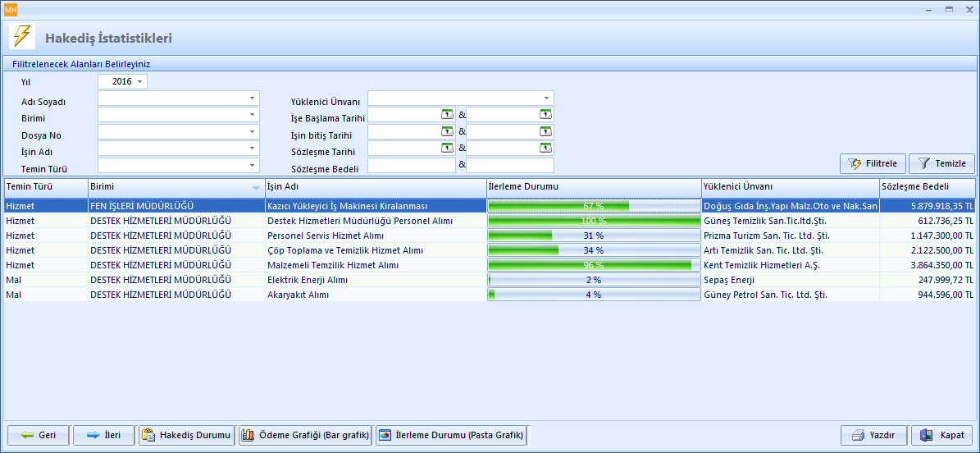
Task: Go back with the Geri button
Action: click(x=38, y=435)
